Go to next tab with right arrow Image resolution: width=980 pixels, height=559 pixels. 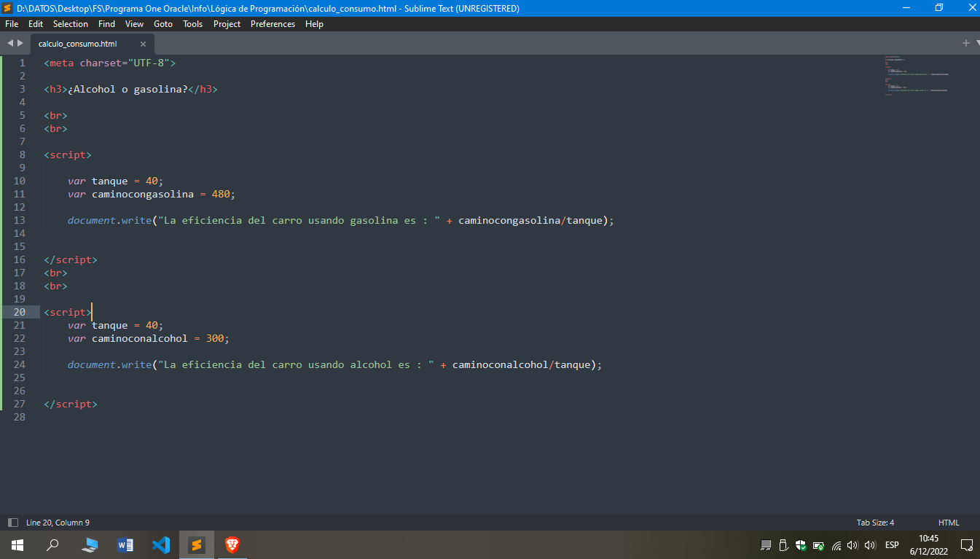click(x=20, y=43)
